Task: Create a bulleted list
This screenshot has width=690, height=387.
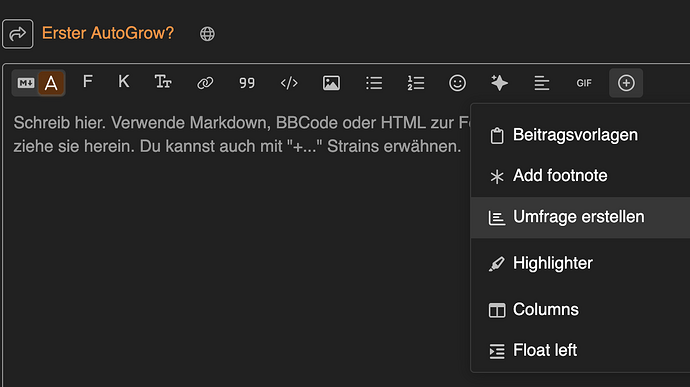Action: click(x=374, y=83)
